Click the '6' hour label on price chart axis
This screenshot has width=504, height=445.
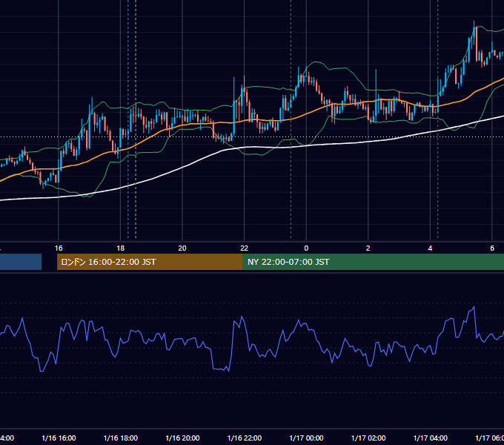coord(492,248)
